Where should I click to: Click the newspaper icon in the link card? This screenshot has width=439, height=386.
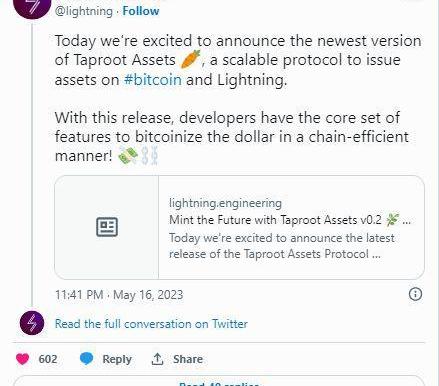point(107,227)
